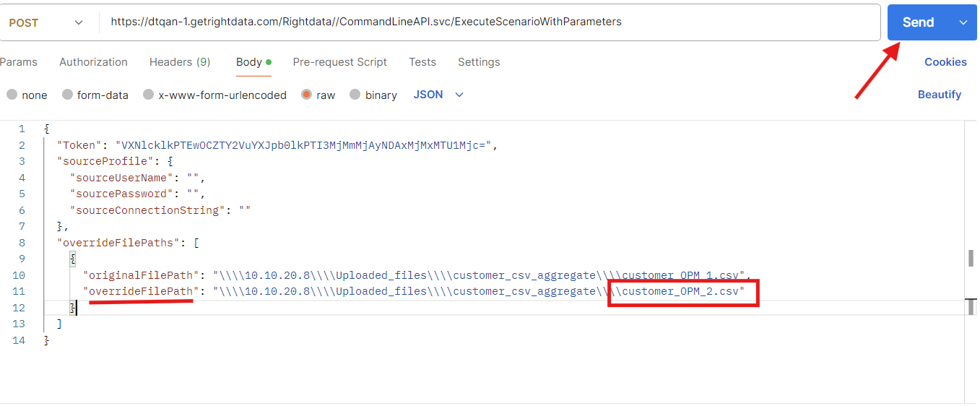The image size is (980, 406).
Task: Select the raw body type radio
Action: coord(307,95)
